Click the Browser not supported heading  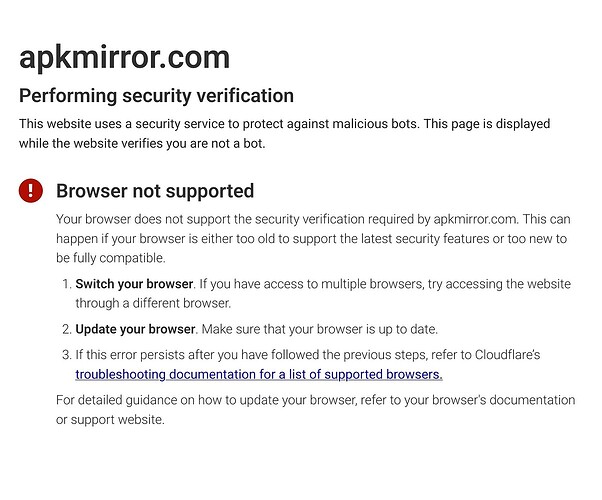pyautogui.click(x=155, y=191)
